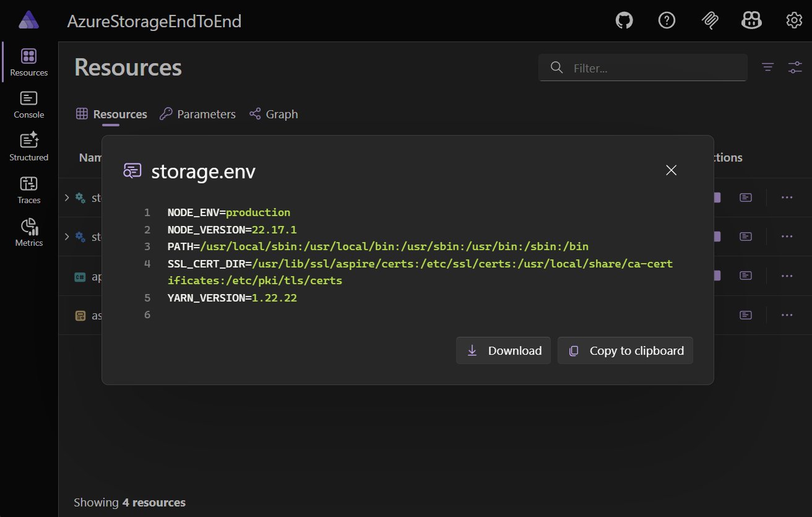This screenshot has height=517, width=812.
Task: Download the storage.env file
Action: pos(503,350)
